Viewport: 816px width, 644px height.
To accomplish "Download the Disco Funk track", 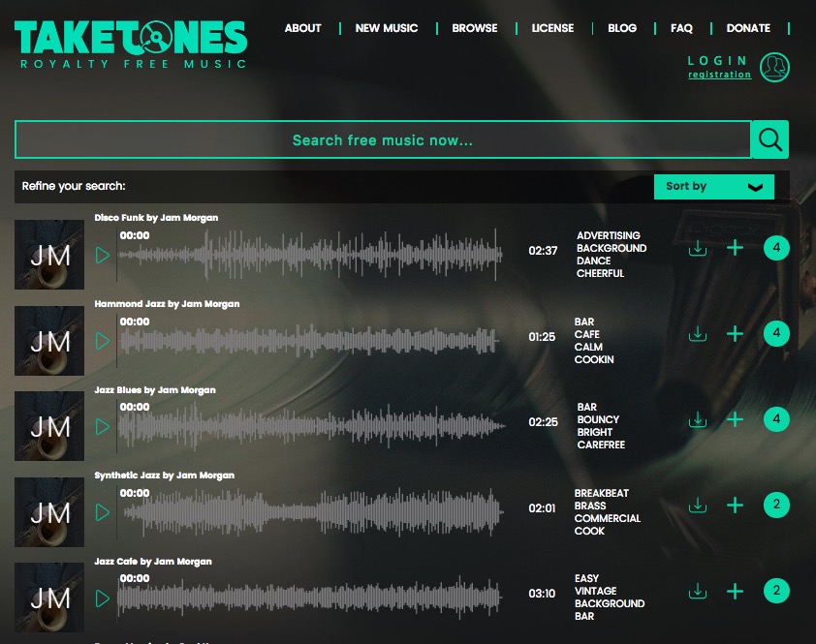I will point(698,248).
